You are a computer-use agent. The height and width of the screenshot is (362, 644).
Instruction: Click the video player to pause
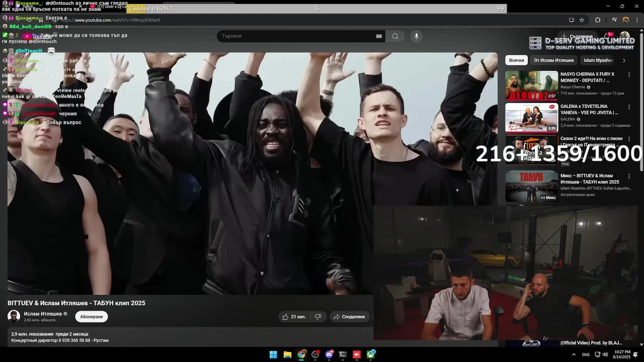tap(252, 173)
